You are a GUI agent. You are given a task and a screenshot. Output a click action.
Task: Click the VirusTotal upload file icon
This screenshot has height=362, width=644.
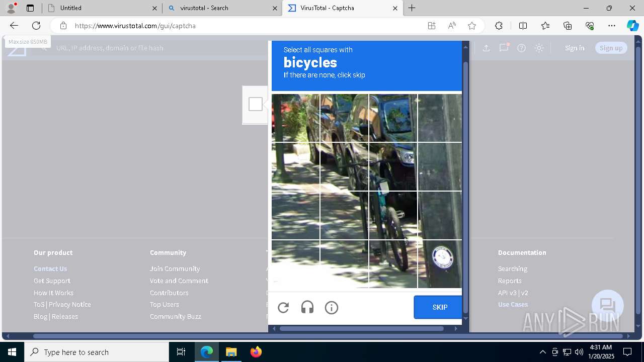[486, 48]
